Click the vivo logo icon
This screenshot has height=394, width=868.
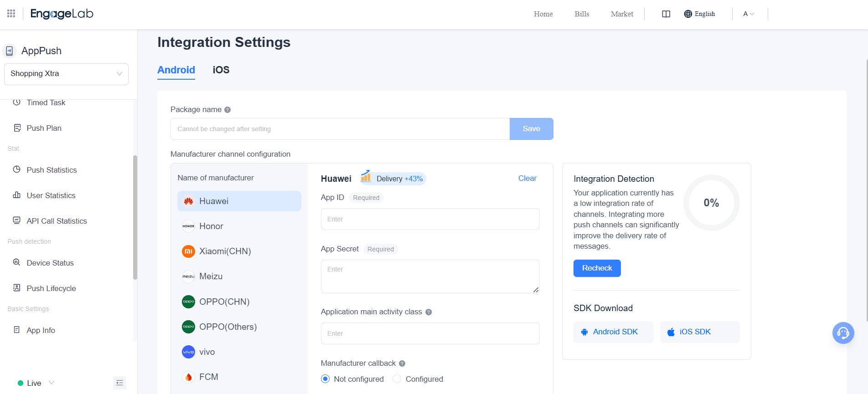[188, 352]
